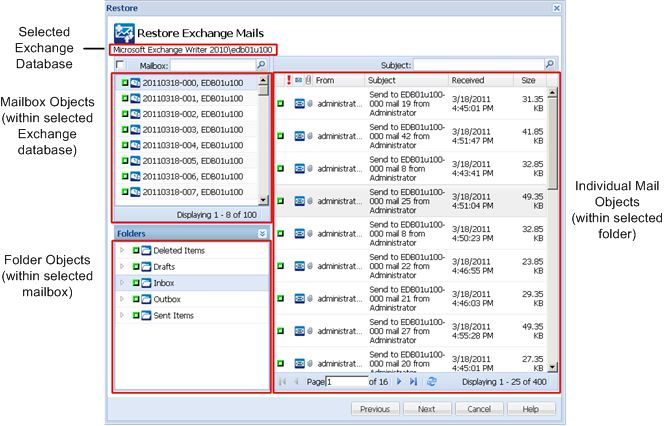Expand the Sent Items folder tree node
This screenshot has height=426, width=668.
[122, 315]
